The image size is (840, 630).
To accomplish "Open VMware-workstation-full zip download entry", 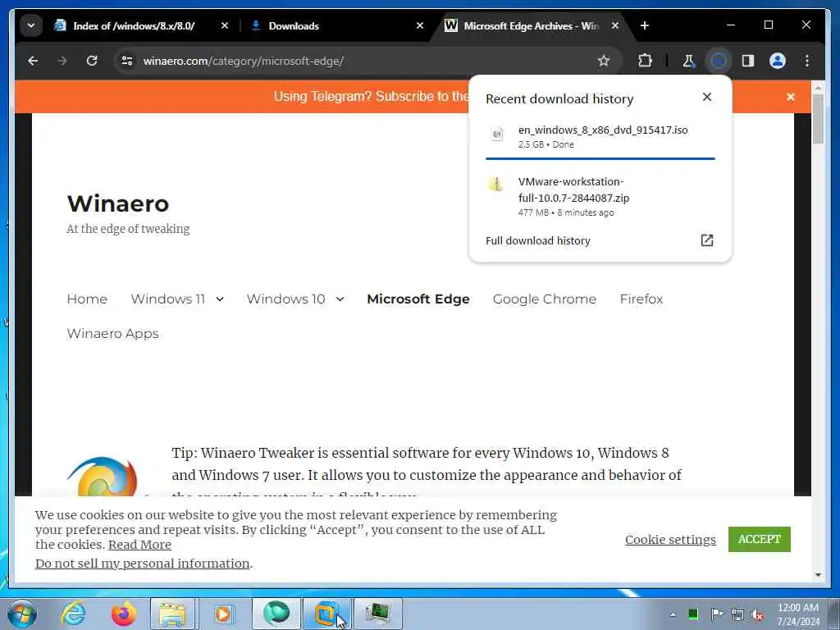I will tap(600, 197).
